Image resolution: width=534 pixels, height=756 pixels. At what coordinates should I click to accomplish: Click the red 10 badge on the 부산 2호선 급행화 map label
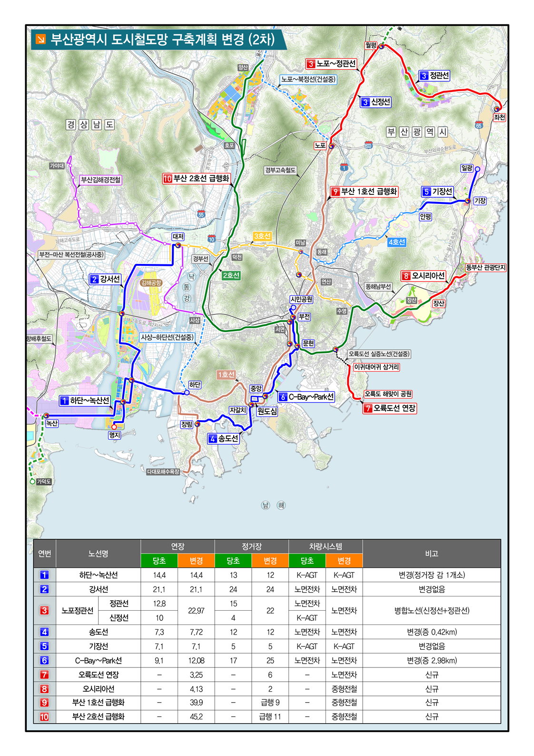pyautogui.click(x=168, y=179)
